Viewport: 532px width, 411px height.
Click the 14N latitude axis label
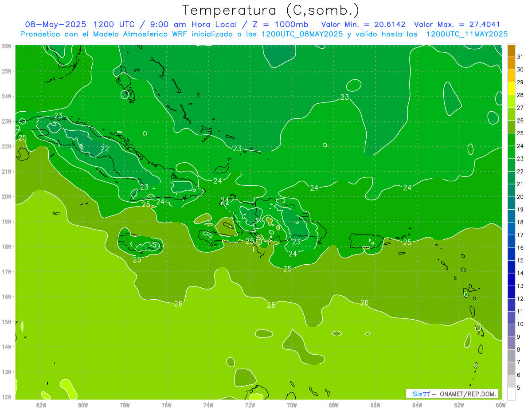(7, 347)
